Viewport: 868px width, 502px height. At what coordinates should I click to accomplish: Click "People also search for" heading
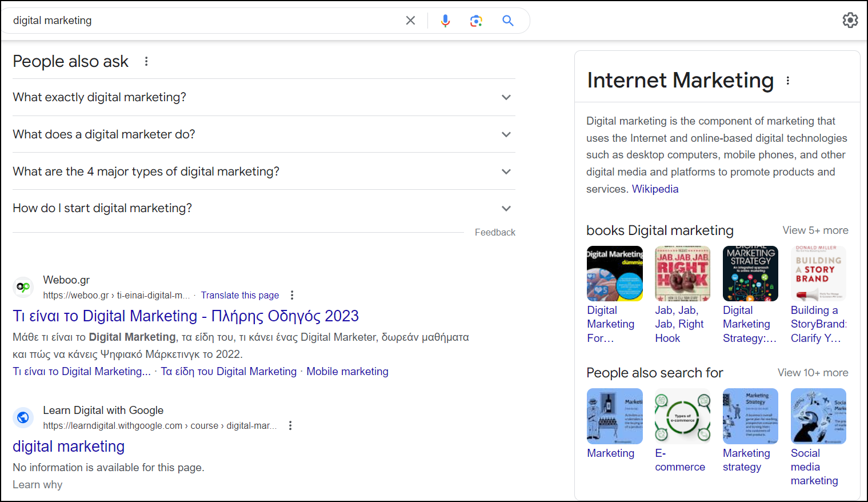[655, 373]
